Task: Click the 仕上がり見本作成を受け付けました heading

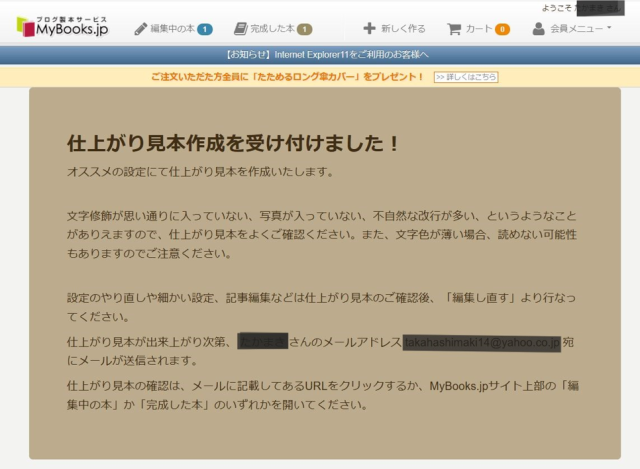Action: [234, 143]
